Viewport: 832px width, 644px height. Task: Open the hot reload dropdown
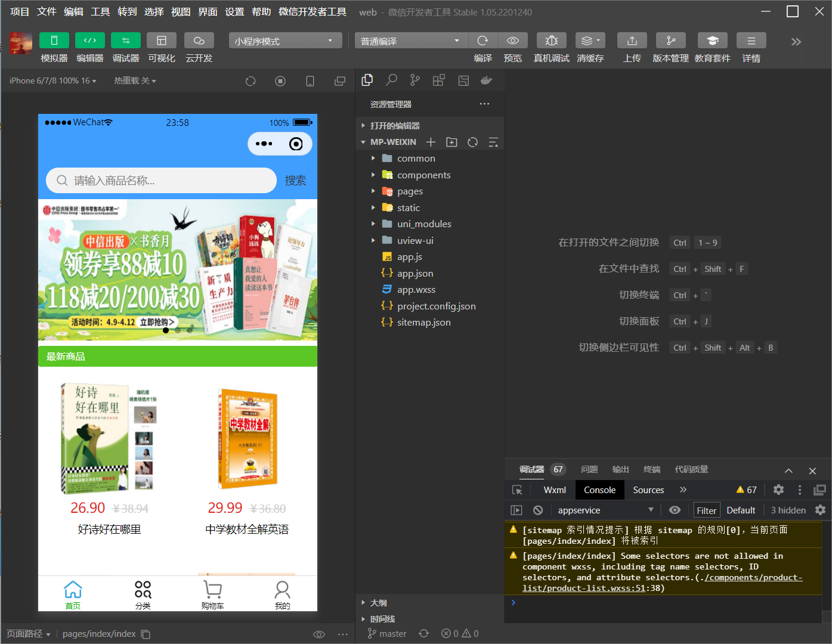click(x=135, y=80)
